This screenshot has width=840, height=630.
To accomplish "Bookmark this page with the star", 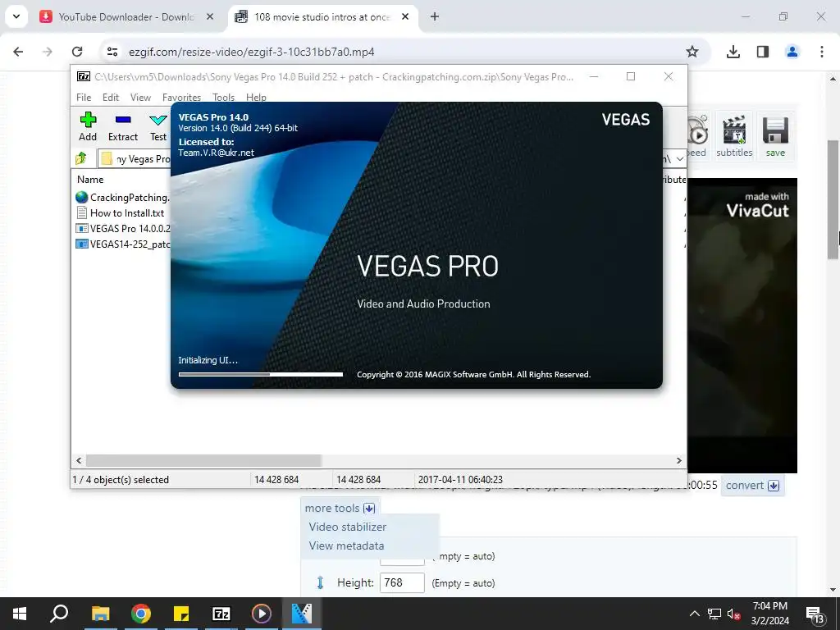I will point(692,52).
